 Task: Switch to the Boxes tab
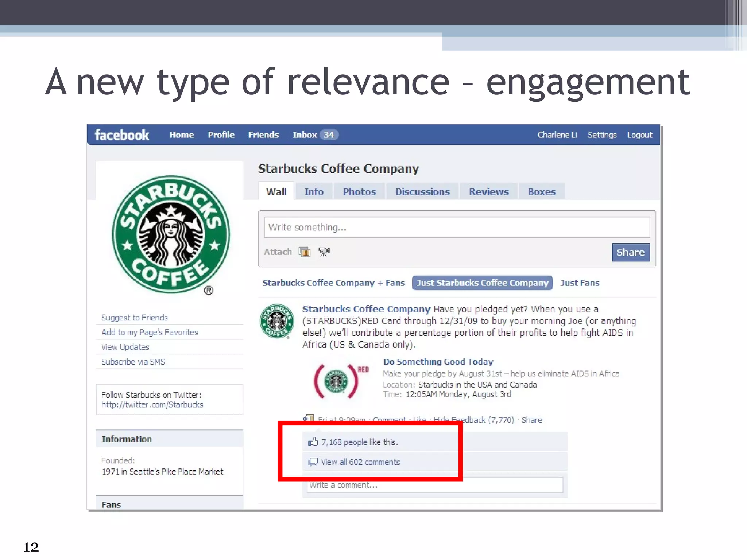coord(542,192)
